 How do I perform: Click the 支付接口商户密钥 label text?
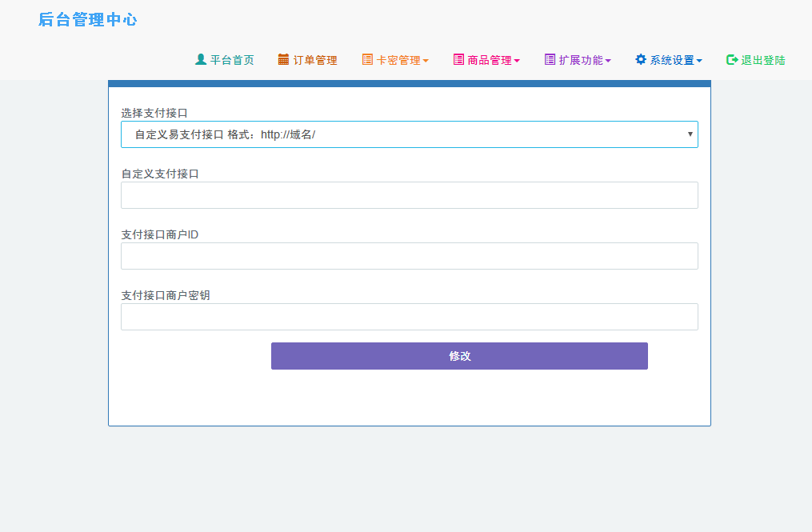166,295
